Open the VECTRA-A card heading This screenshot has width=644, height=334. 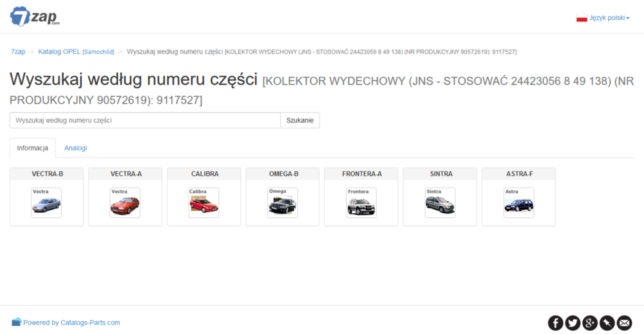[x=126, y=174]
